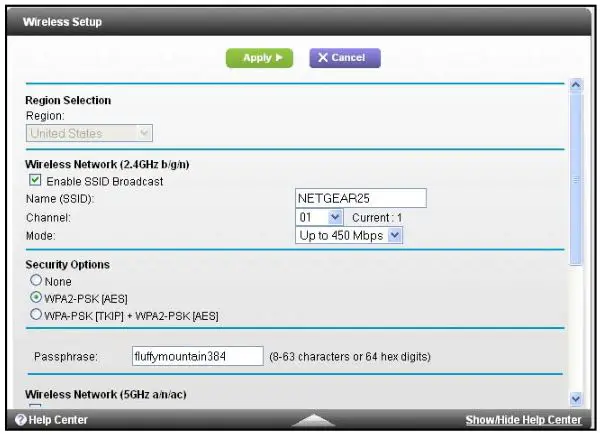This screenshot has width=600, height=435.
Task: Click the scrollbar down arrow
Action: [x=575, y=398]
